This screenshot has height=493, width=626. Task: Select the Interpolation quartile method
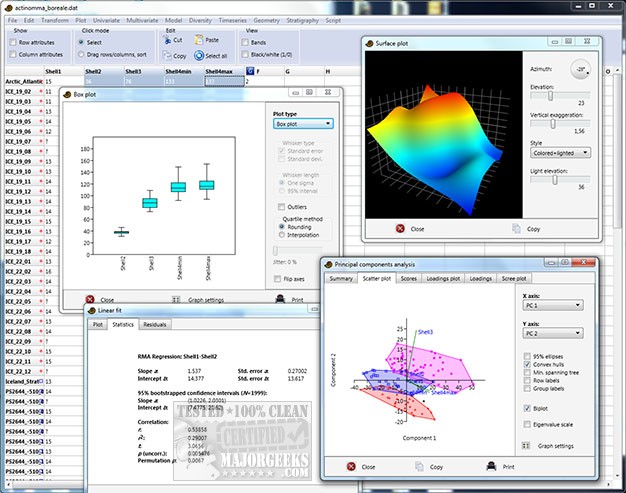[281, 235]
